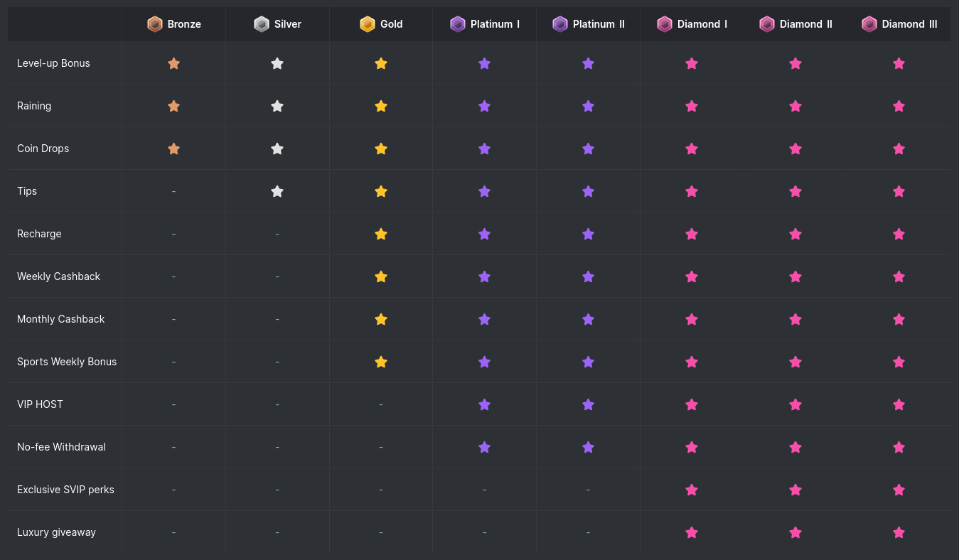Click the Diamond I star in Coin Drops row
This screenshot has width=959, height=560.
coord(692,149)
